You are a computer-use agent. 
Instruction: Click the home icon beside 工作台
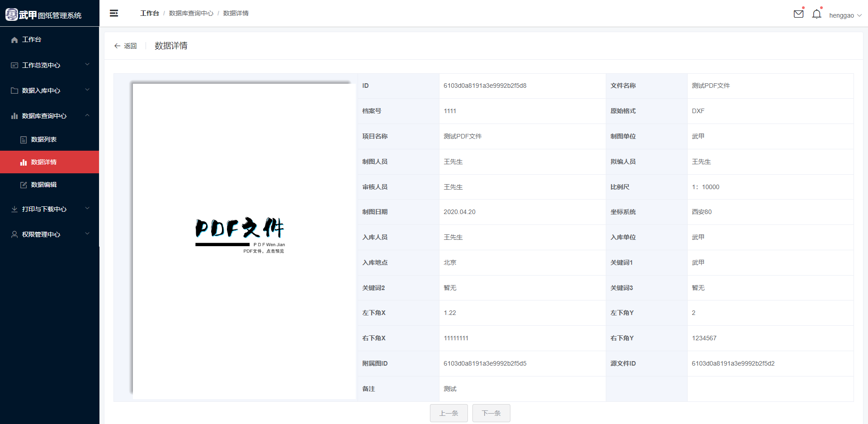[14, 40]
